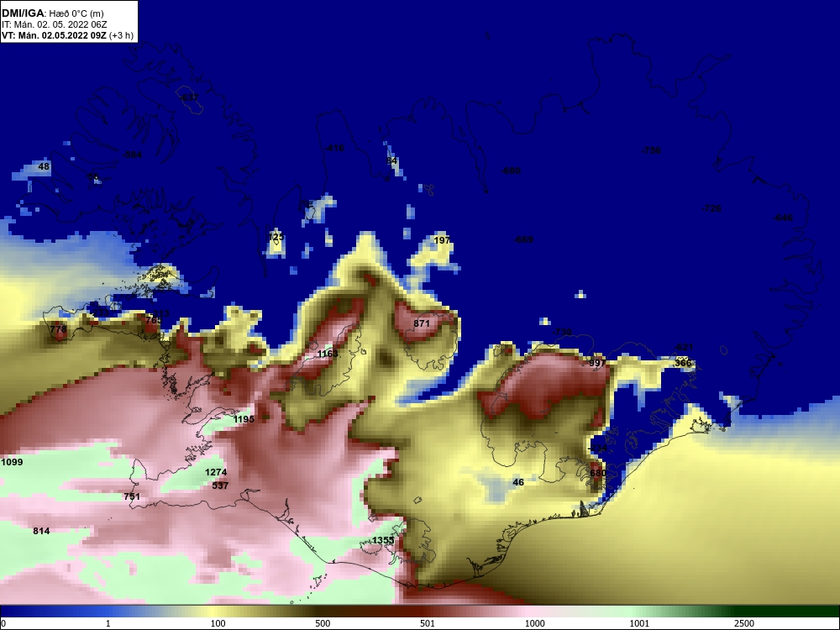Click the map value label '765'
The height and width of the screenshot is (630, 840).
tap(153, 320)
